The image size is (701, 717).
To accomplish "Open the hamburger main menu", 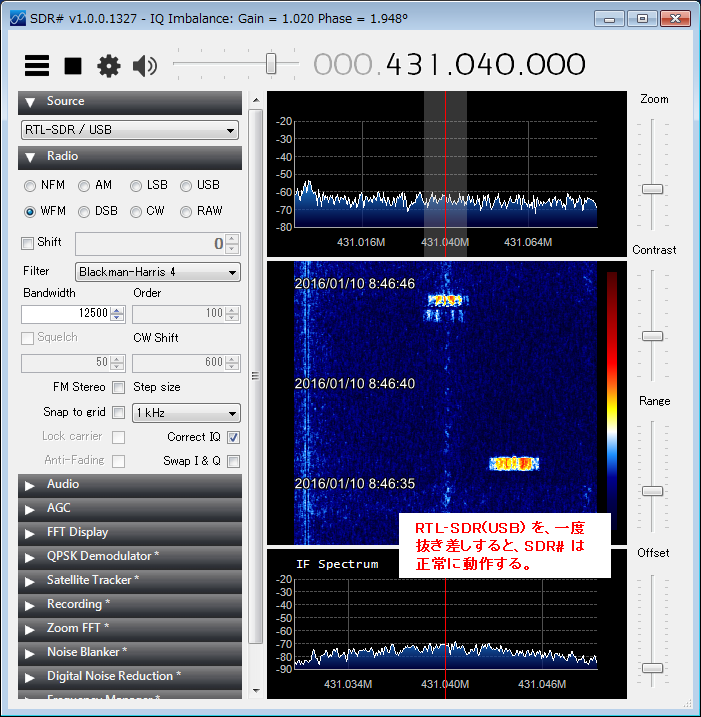I will click(37, 65).
